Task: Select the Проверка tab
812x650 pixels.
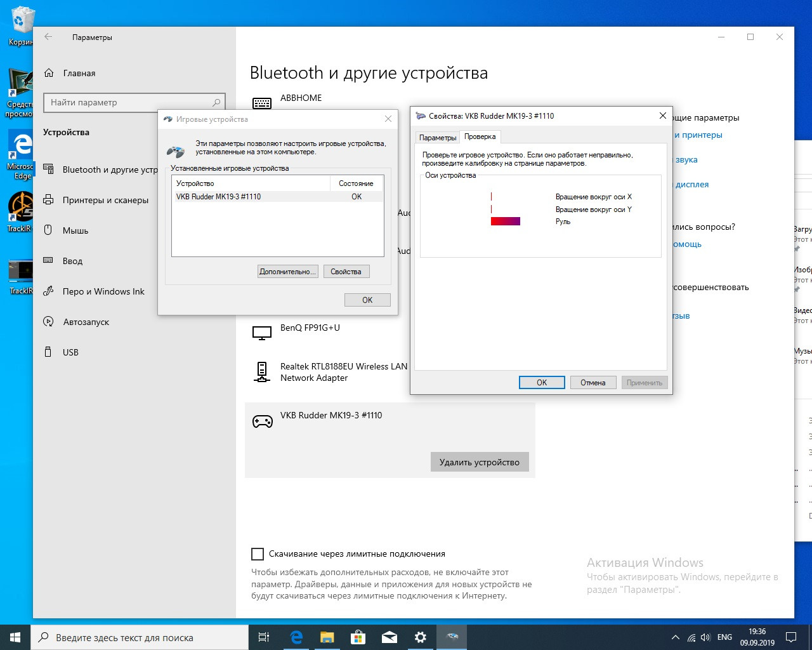Action: coord(480,136)
